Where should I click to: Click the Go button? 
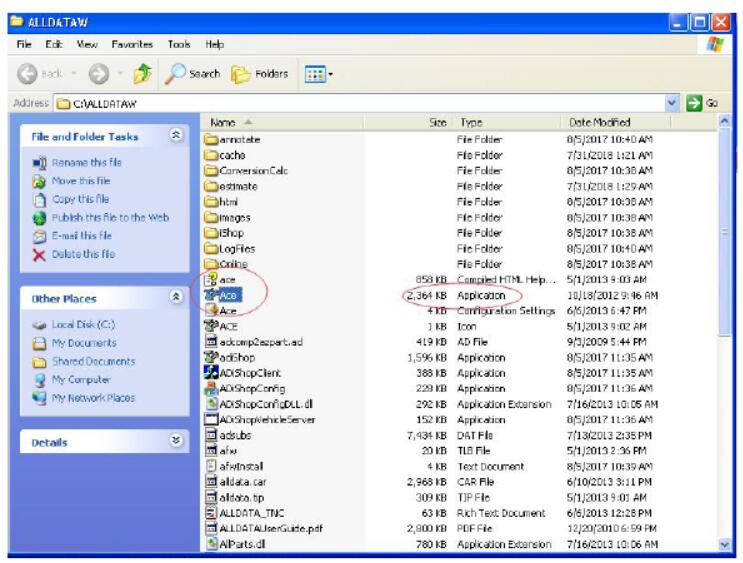click(703, 103)
